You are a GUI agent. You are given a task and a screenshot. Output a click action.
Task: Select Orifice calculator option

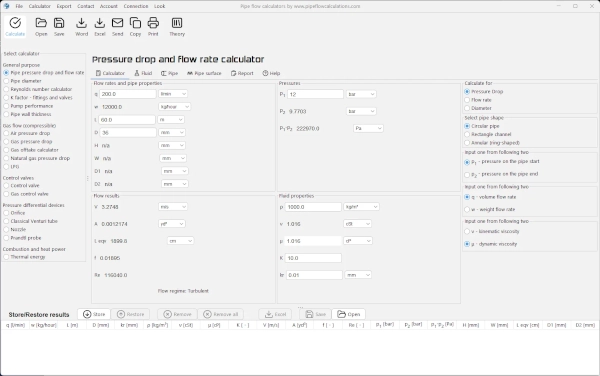[15, 213]
